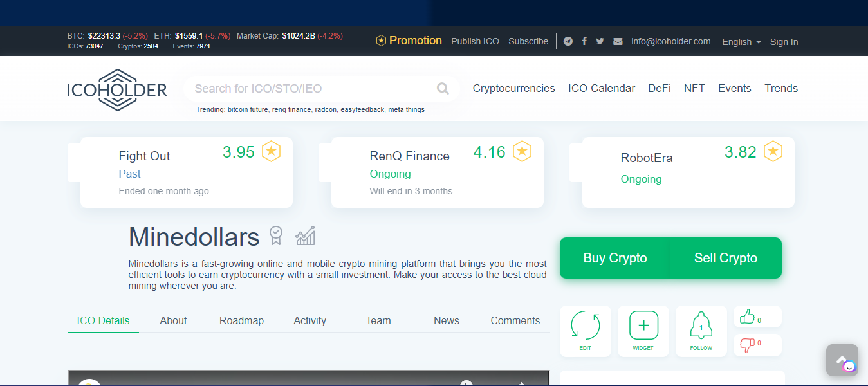Image resolution: width=868 pixels, height=386 pixels.
Task: Click the scroll-to-top arrow button
Action: pos(842,360)
